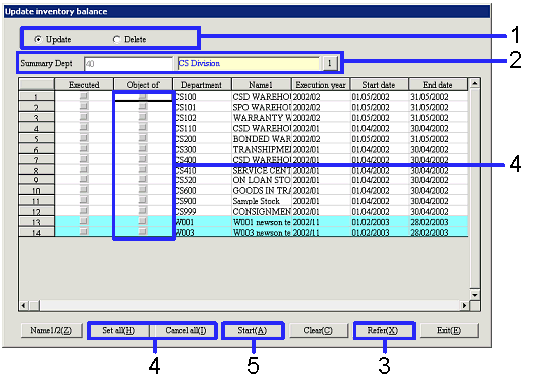Select the Delete radio button
The height and width of the screenshot is (383, 542).
(116, 39)
